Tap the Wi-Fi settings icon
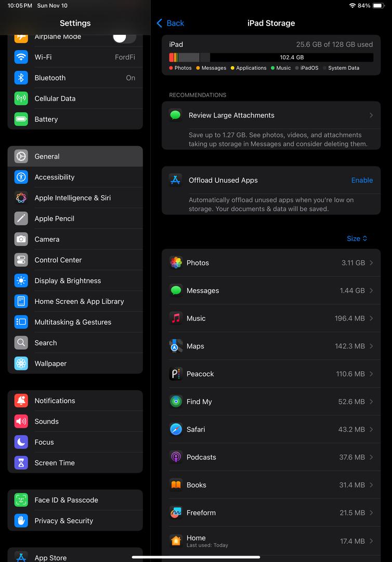Viewport: 392px width, 562px height. point(21,57)
